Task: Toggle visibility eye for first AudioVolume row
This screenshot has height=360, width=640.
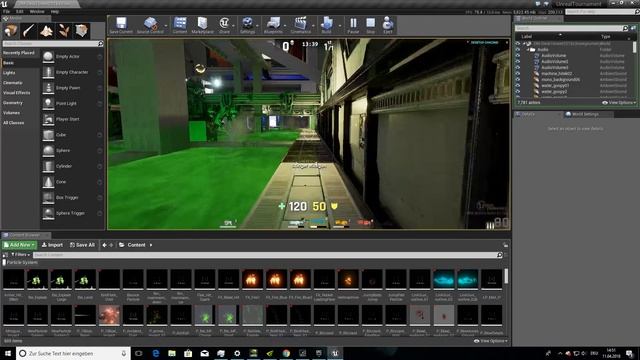Action: click(518, 56)
